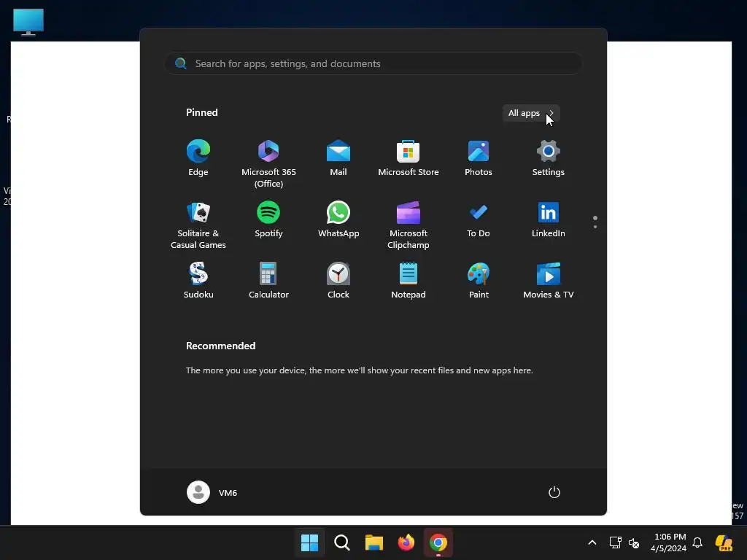
Task: Launch Microsoft 365 (Office)
Action: pos(268,163)
